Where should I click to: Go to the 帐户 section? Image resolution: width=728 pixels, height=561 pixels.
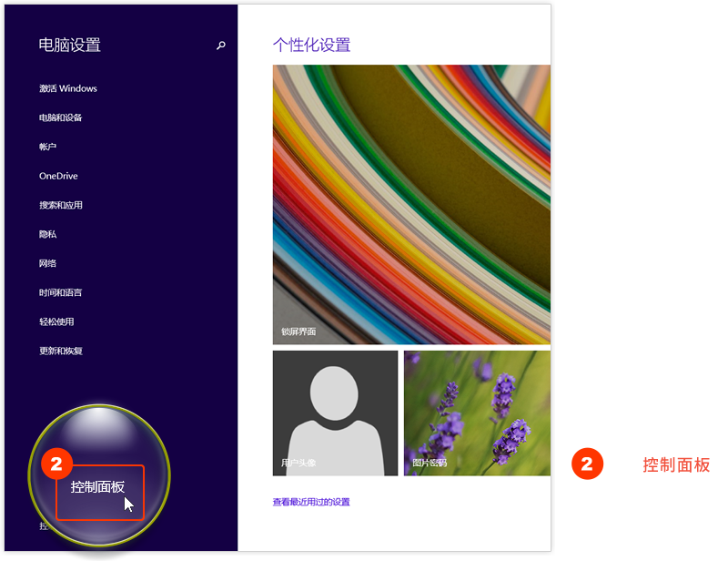click(48, 147)
